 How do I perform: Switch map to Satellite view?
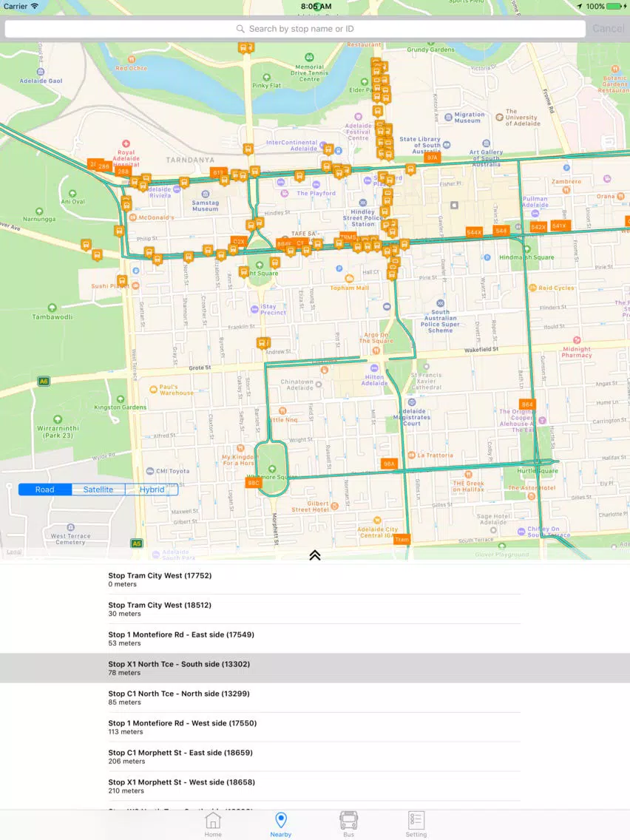tap(98, 489)
